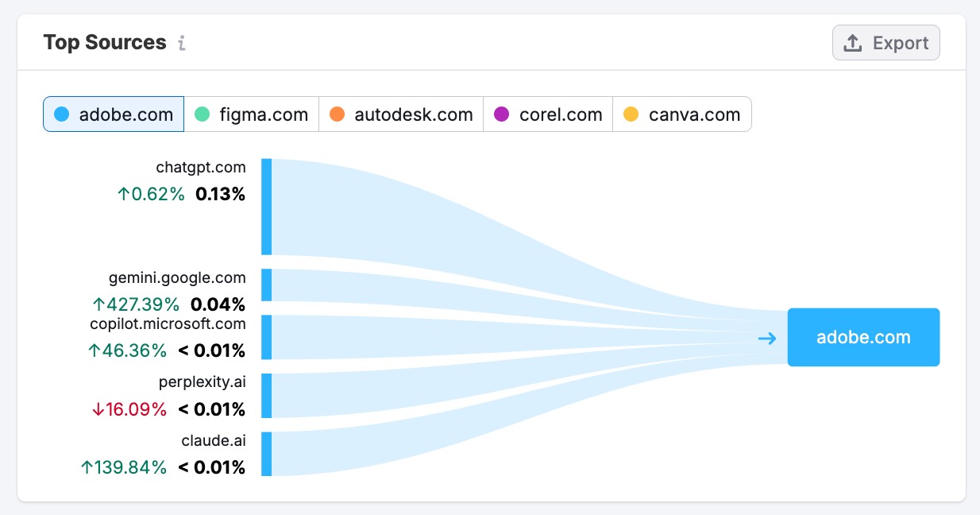The height and width of the screenshot is (515, 980).
Task: Select the gemini.google.com source label
Action: pyautogui.click(x=176, y=278)
